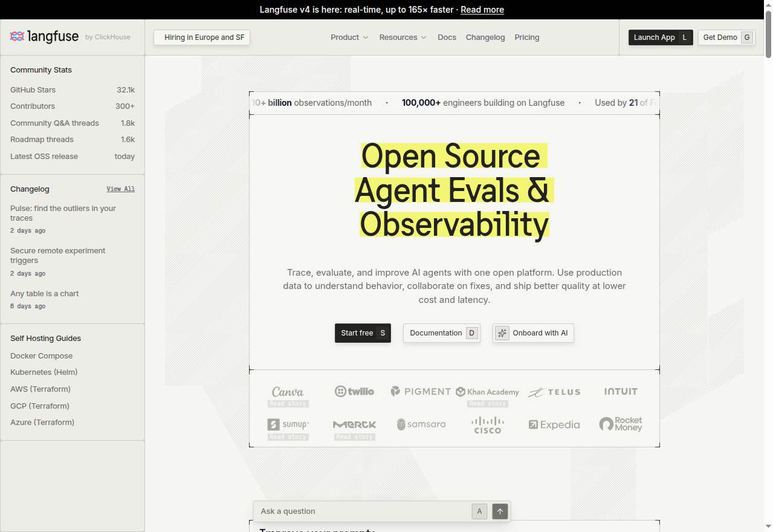Click the A shortcut key badge

click(x=479, y=511)
